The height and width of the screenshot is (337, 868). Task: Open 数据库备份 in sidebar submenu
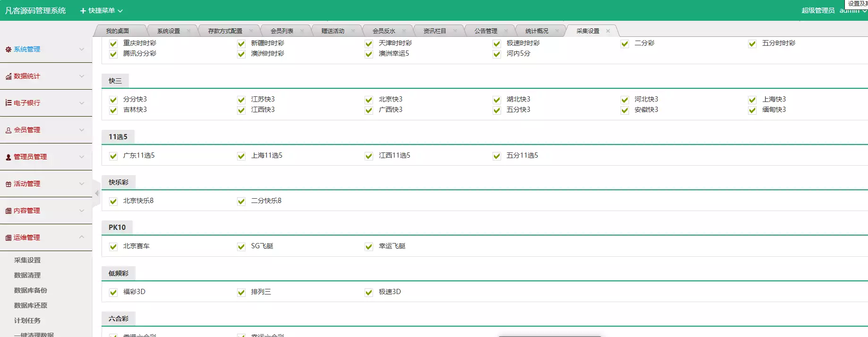31,290
